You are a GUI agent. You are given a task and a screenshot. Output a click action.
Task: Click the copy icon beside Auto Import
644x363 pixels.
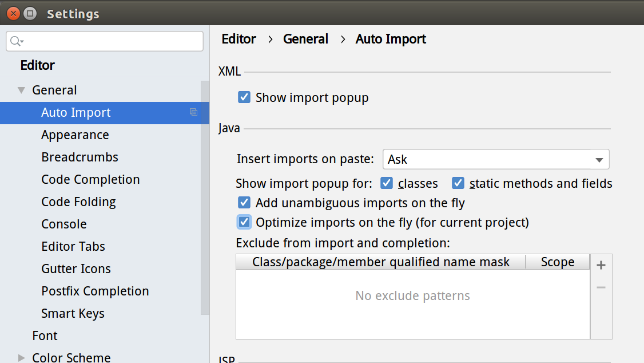tap(193, 112)
